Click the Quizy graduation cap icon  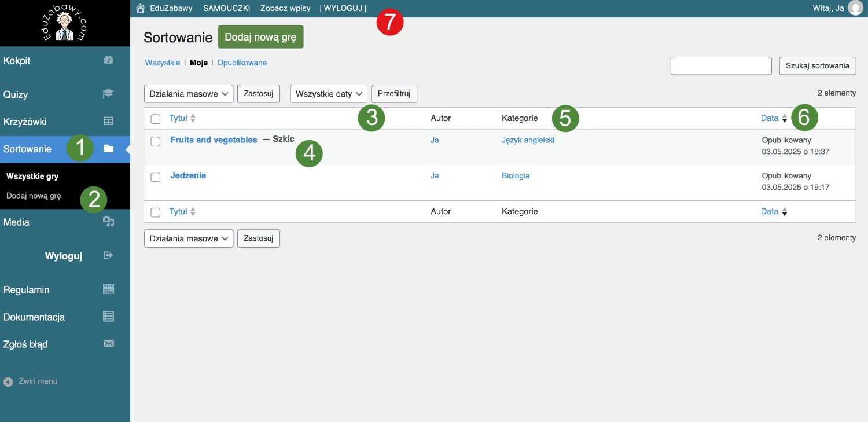pos(108,94)
